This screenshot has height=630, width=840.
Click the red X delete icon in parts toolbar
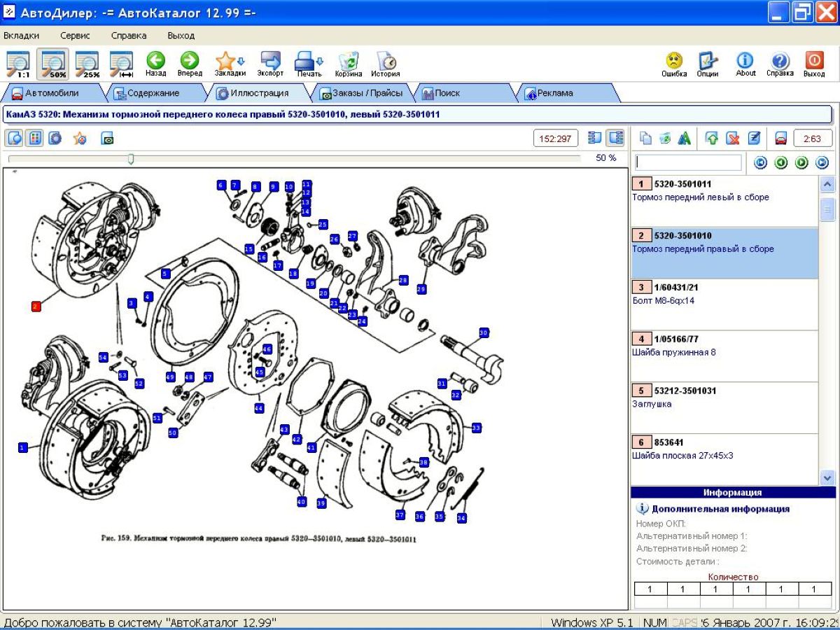[x=733, y=139]
